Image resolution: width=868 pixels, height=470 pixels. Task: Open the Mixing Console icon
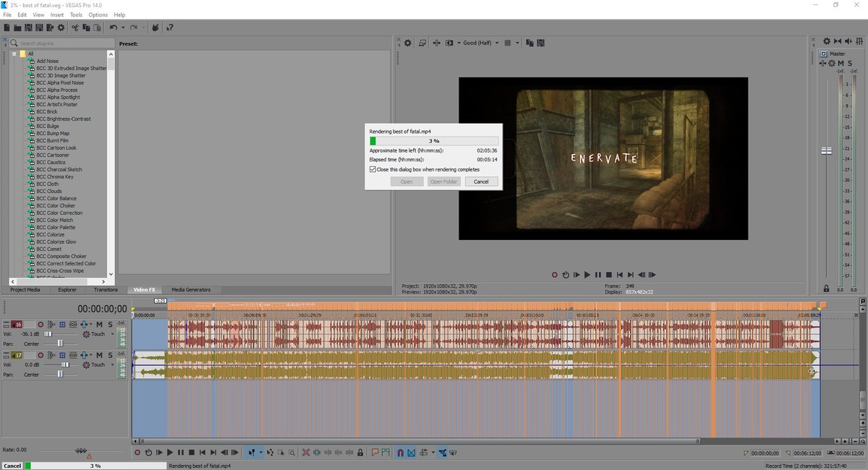point(859,41)
